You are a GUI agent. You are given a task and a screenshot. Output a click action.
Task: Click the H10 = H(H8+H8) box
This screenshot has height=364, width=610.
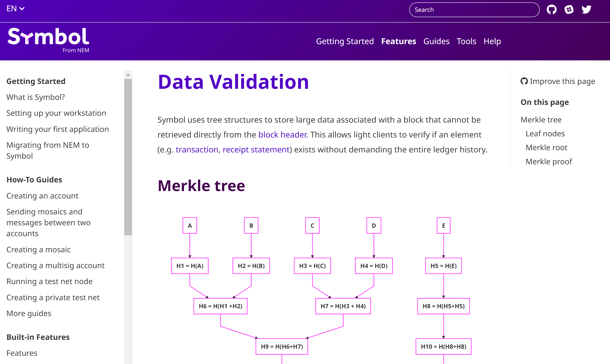tap(443, 346)
